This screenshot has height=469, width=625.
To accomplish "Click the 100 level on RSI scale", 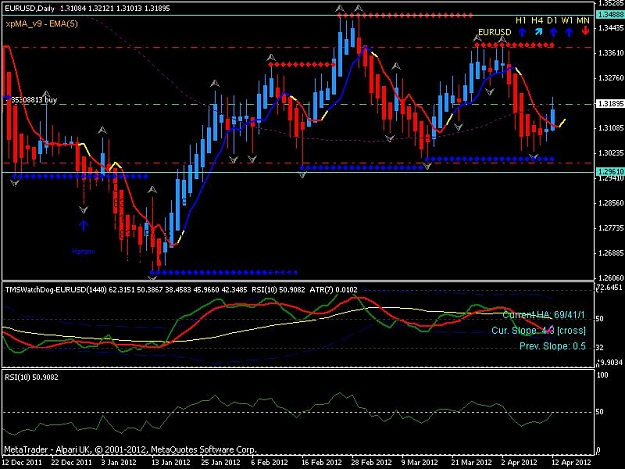I will pos(603,375).
